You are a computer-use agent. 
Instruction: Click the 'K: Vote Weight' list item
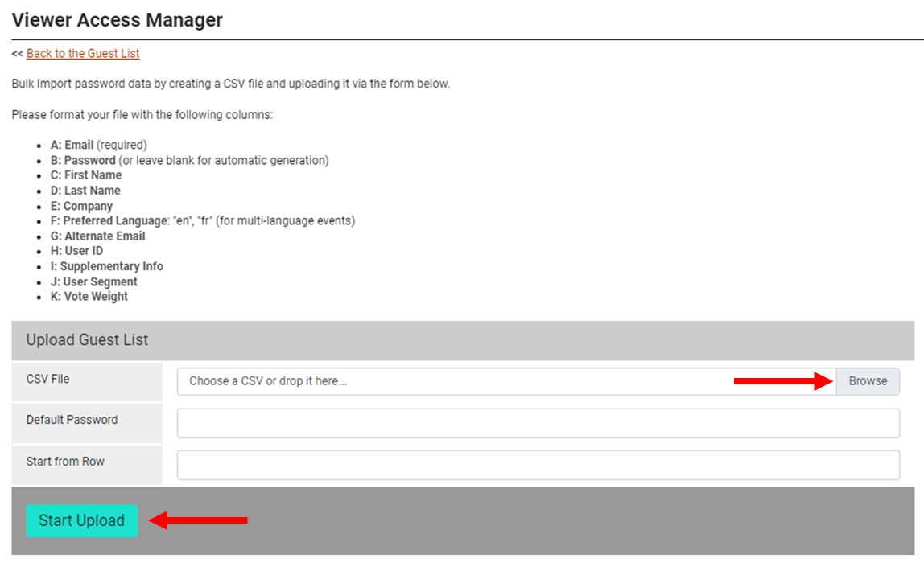click(89, 297)
